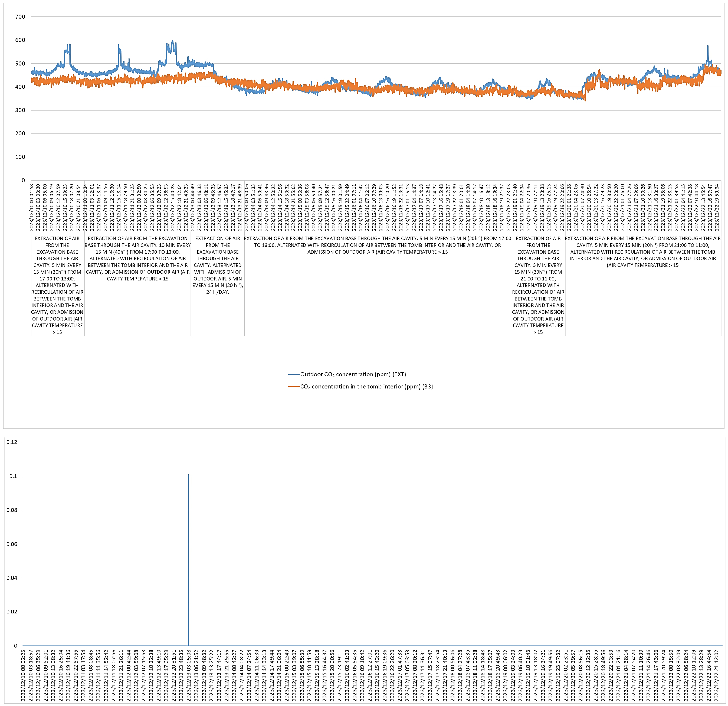Click the '100' y-axis label in the top chart
The image size is (728, 706).
(20, 157)
